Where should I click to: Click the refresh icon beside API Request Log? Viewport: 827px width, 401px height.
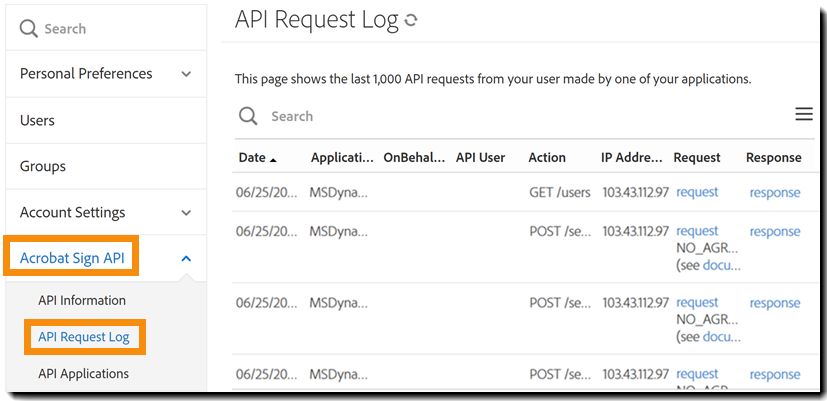(x=410, y=21)
